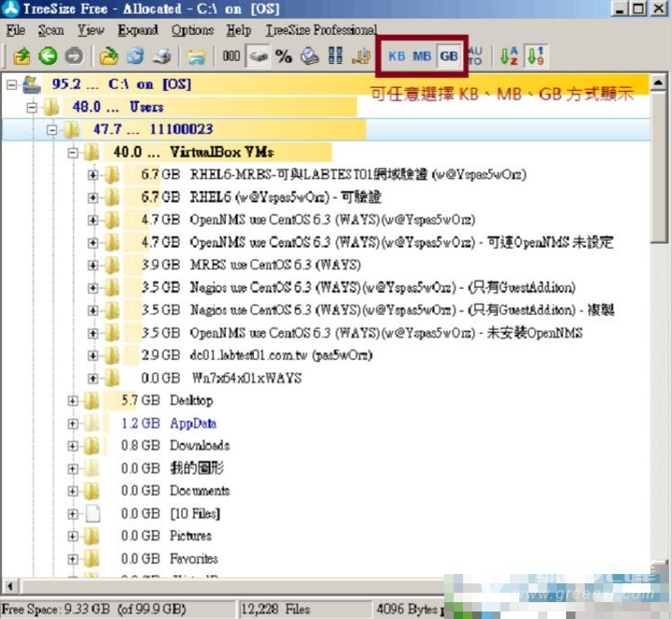Select the Users folder row
This screenshot has height=619, width=672.
[x=326, y=107]
